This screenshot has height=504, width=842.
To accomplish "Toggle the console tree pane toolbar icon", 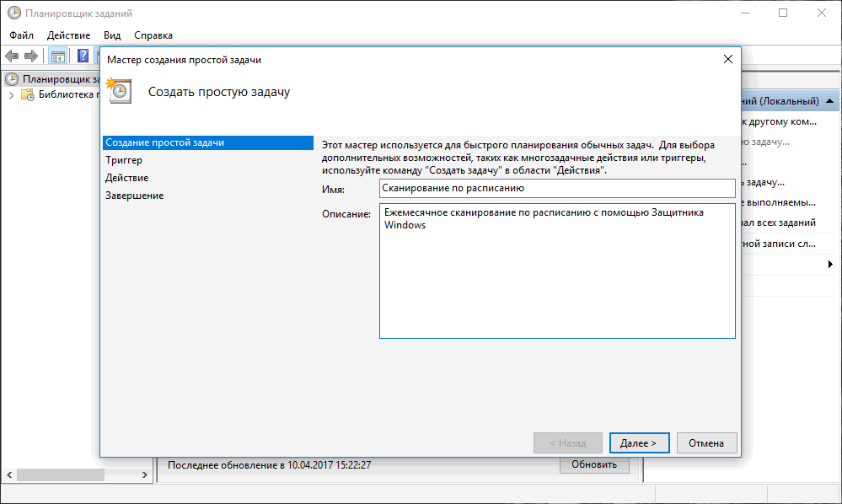I will (x=58, y=56).
